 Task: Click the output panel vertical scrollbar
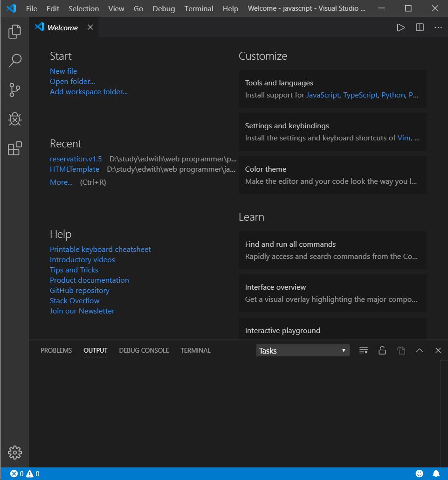click(444, 413)
